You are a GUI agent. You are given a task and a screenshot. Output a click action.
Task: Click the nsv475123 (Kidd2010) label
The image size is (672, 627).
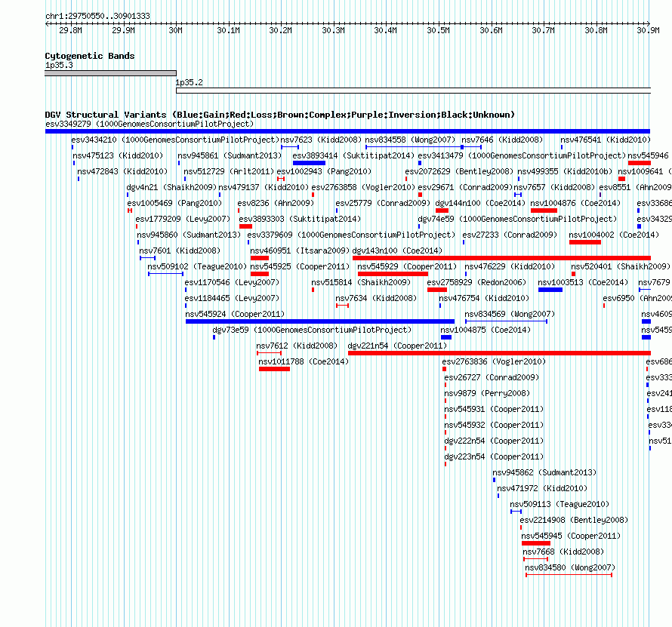(118, 155)
